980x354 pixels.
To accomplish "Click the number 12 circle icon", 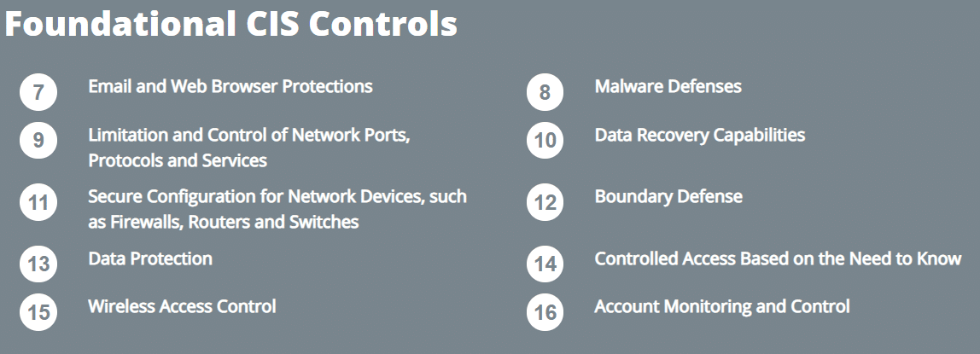I will click(545, 203).
